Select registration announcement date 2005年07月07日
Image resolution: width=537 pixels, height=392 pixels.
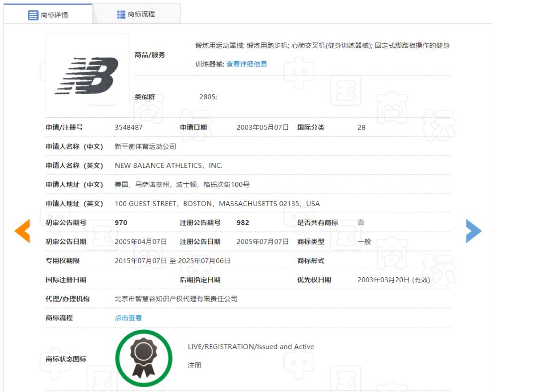click(263, 241)
